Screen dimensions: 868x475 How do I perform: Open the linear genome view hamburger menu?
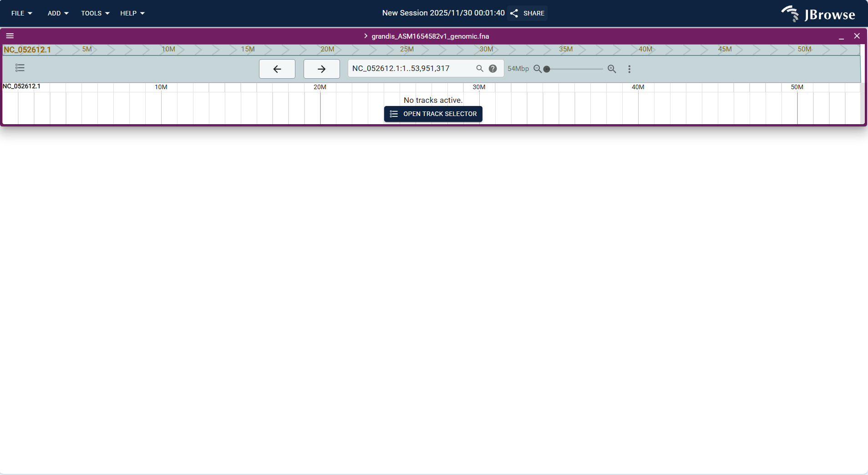click(x=10, y=35)
